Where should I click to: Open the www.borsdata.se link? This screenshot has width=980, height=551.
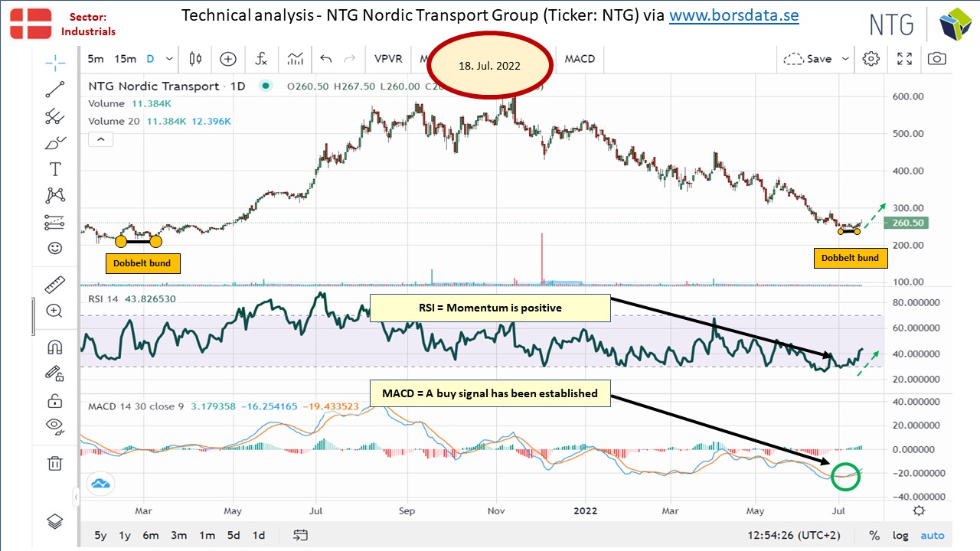pyautogui.click(x=734, y=16)
